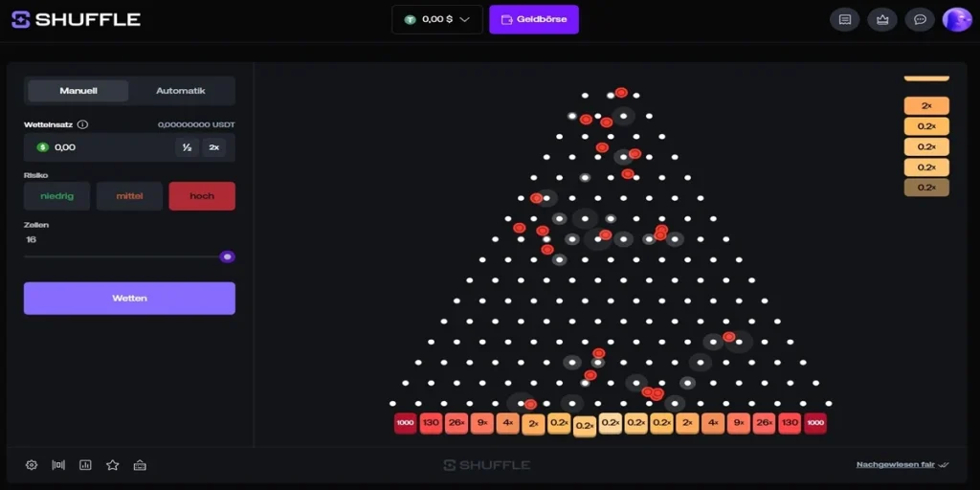Open game settings gear icon
Screen dimensions: 980x490
point(32,465)
